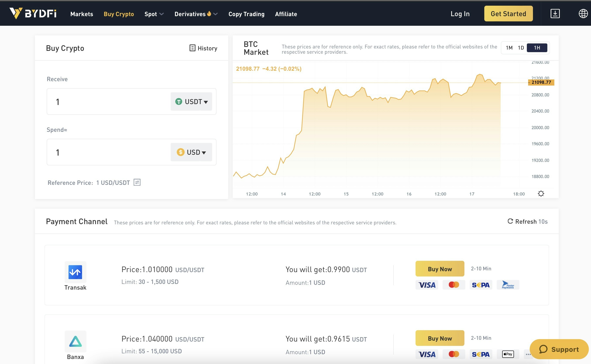Click the 21098.77 price marker on chart axis

click(x=541, y=82)
